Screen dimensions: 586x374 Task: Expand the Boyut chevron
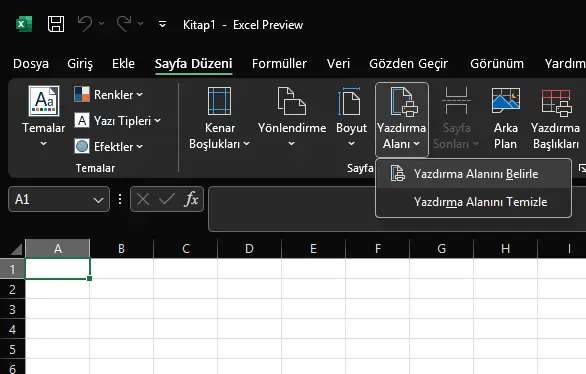pos(351,143)
